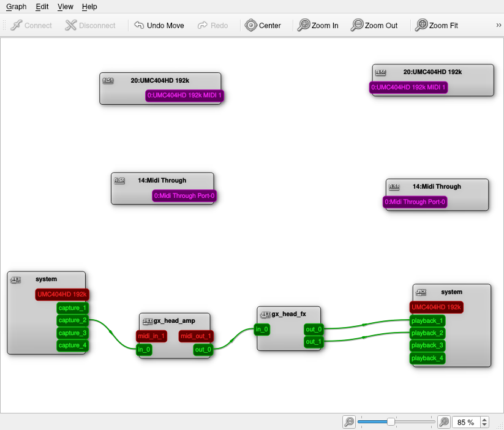This screenshot has height=430, width=504.
Task: Click the down stepper on the zoom percentage box
Action: [484, 425]
